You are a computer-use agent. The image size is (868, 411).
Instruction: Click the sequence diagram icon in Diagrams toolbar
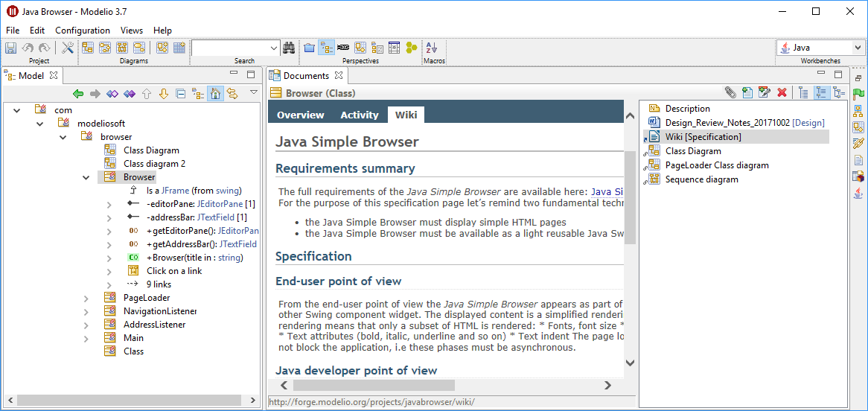122,48
